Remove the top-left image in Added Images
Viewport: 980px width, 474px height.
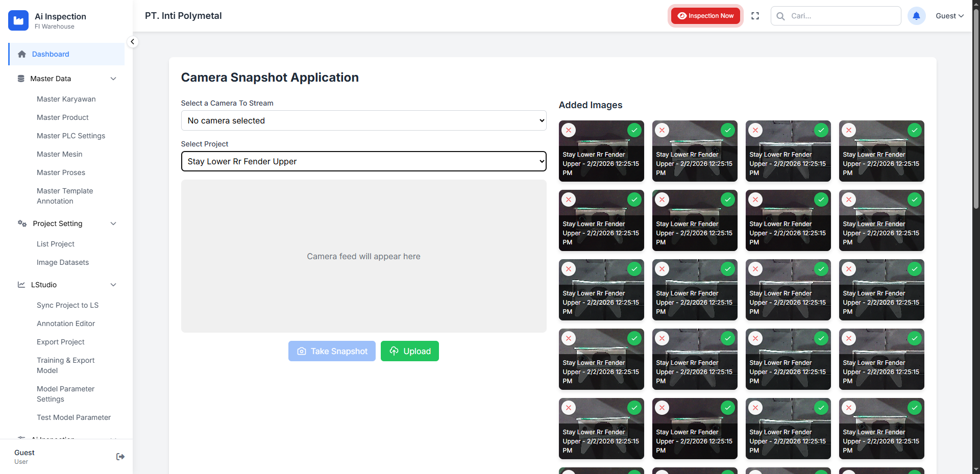[x=569, y=130]
